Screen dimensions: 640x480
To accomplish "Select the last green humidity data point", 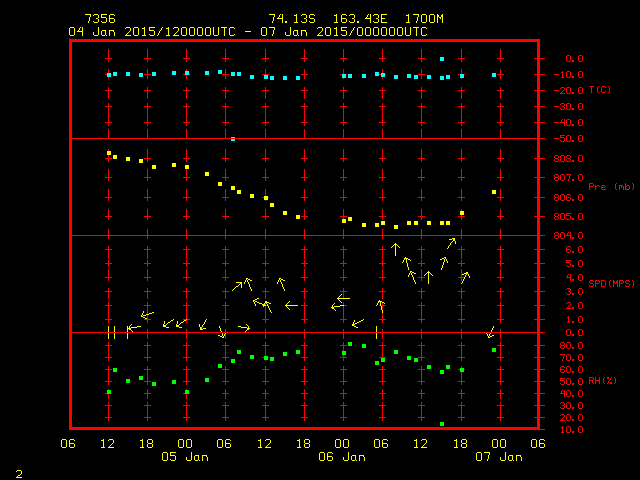I will [494, 350].
